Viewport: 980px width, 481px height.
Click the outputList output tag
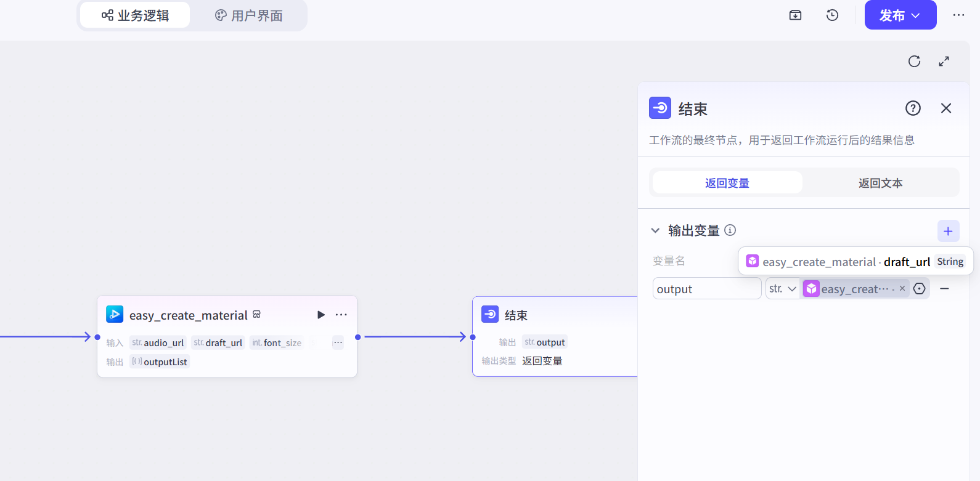coord(160,362)
